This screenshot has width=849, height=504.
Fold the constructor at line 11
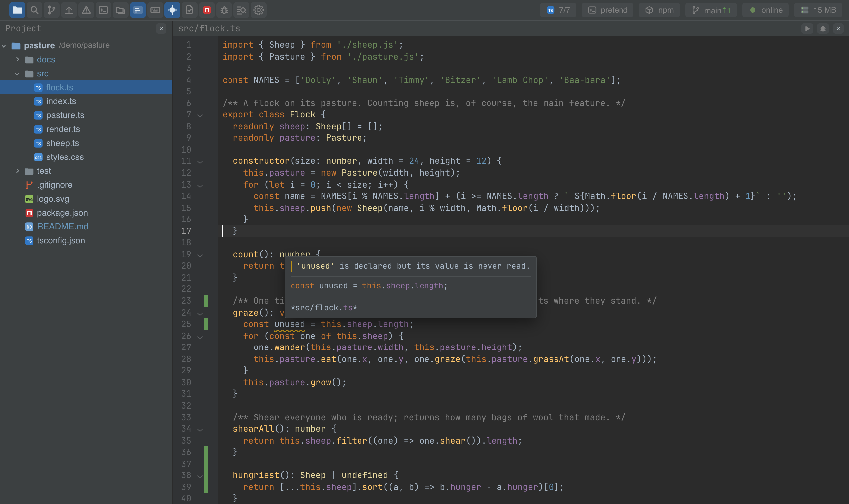tap(200, 162)
